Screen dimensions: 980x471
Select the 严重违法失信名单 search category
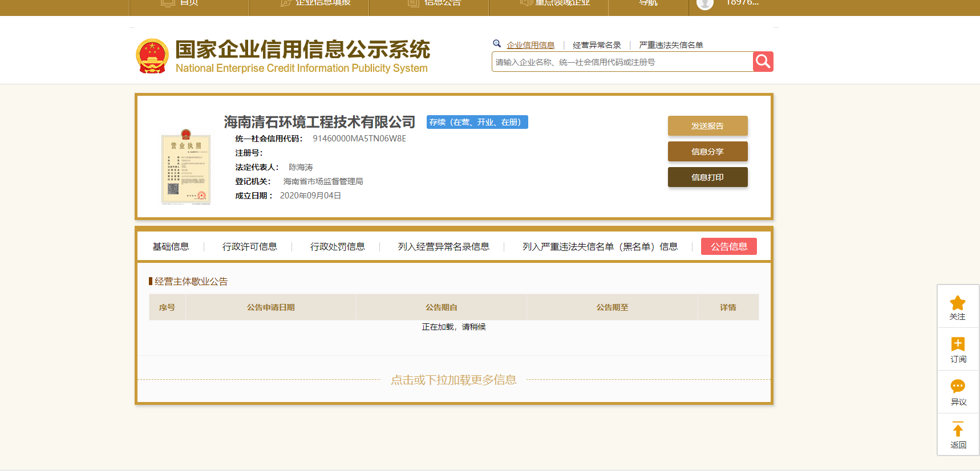point(671,45)
